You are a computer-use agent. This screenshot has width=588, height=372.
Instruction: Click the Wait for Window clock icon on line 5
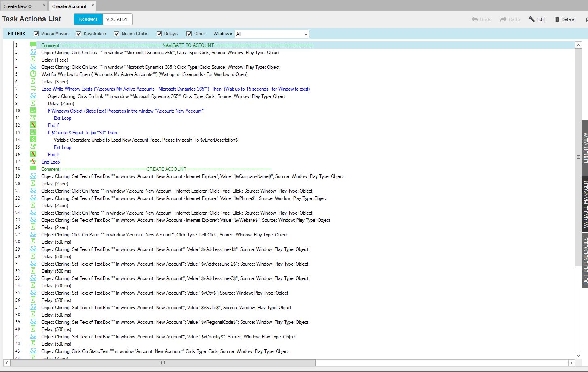[33, 74]
